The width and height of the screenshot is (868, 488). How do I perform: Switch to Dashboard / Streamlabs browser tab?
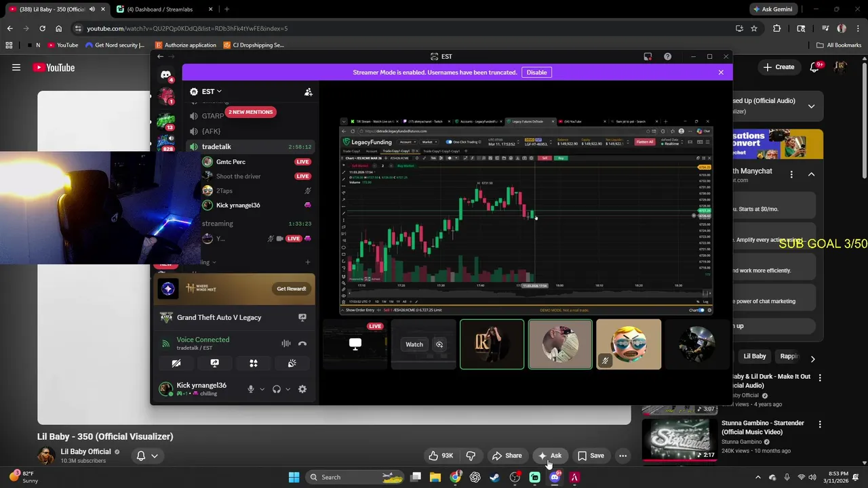tap(159, 9)
